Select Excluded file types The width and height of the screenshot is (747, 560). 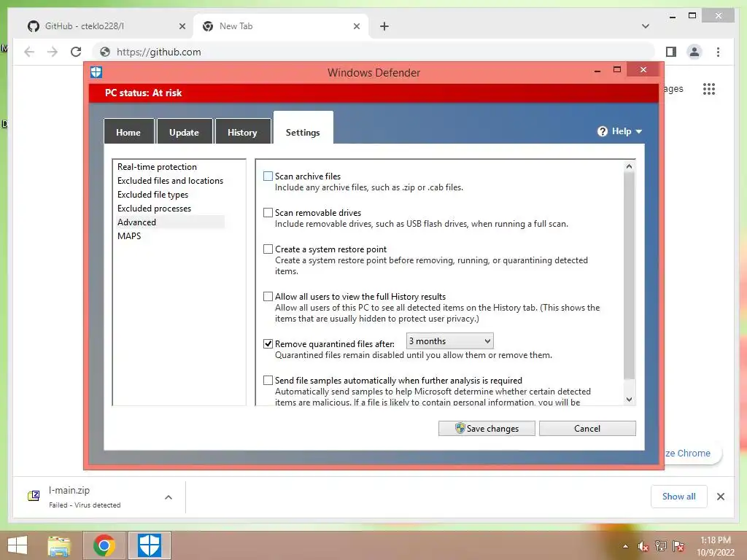152,194
